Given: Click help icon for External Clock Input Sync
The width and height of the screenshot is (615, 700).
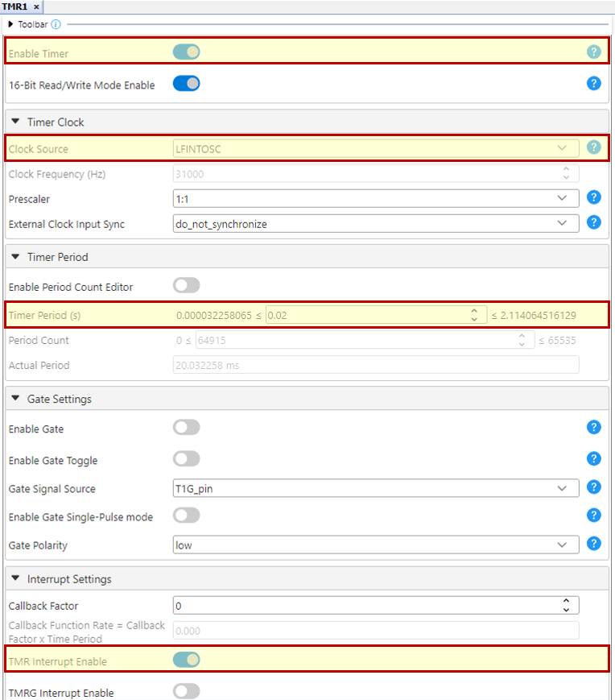Looking at the screenshot, I should 594,223.
